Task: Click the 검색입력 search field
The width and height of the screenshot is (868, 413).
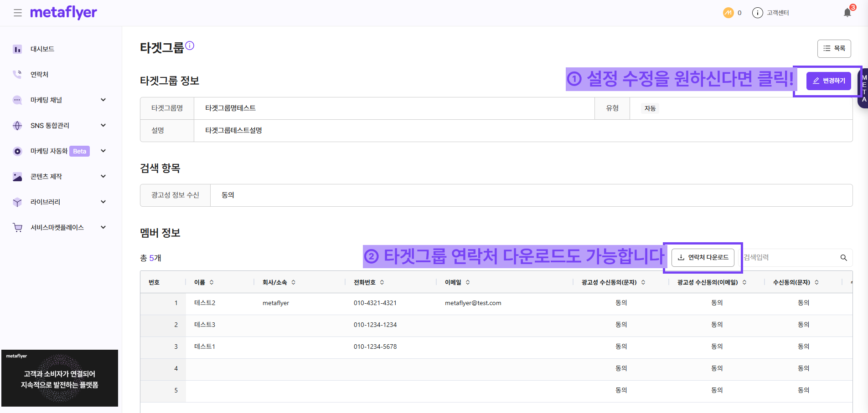Action: coord(789,258)
